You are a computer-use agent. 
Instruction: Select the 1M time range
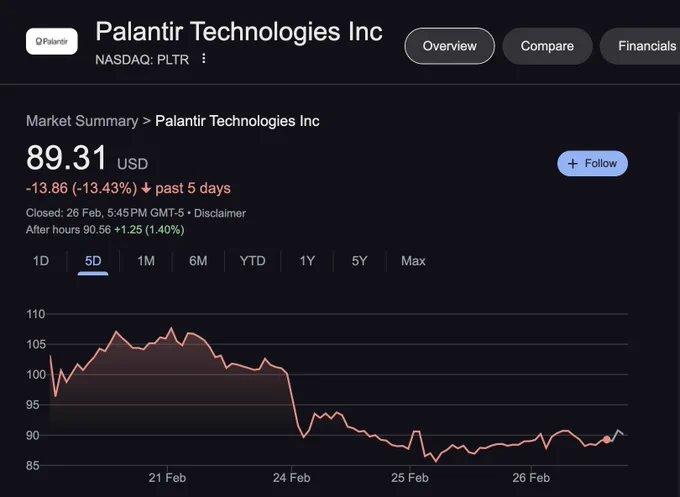pyautogui.click(x=146, y=261)
